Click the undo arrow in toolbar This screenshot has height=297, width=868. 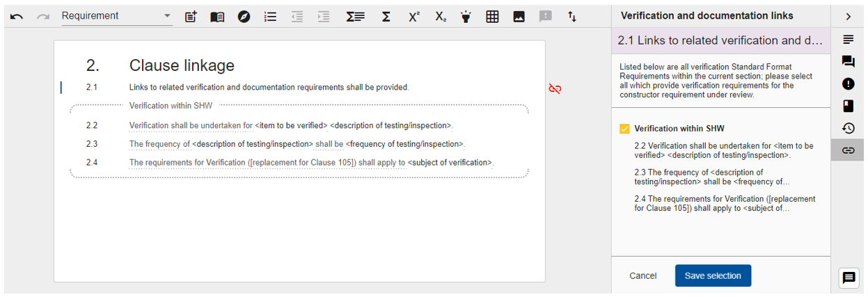point(17,17)
